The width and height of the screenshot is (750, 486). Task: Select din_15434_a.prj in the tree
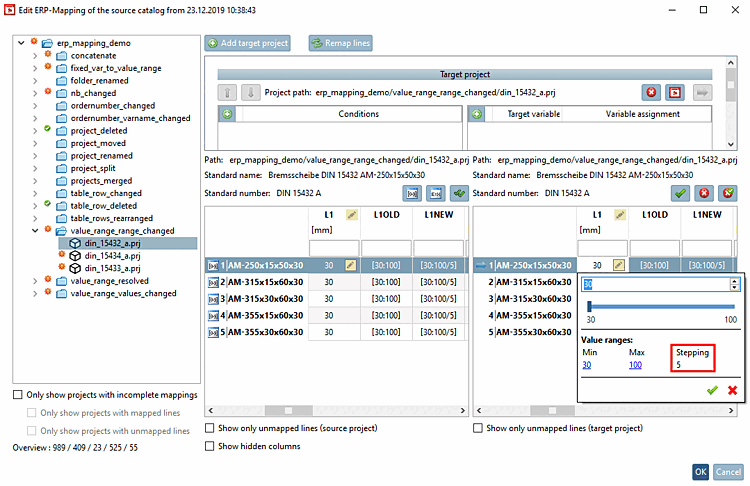(112, 256)
